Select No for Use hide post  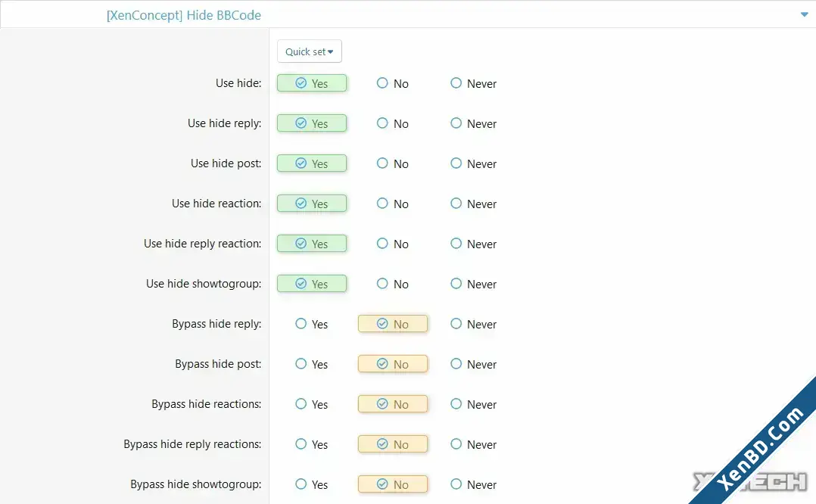[x=392, y=163]
